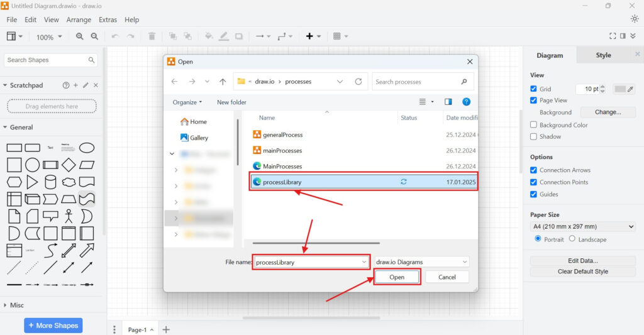
Task: Open the Help question mark in dialog
Action: coord(466,102)
